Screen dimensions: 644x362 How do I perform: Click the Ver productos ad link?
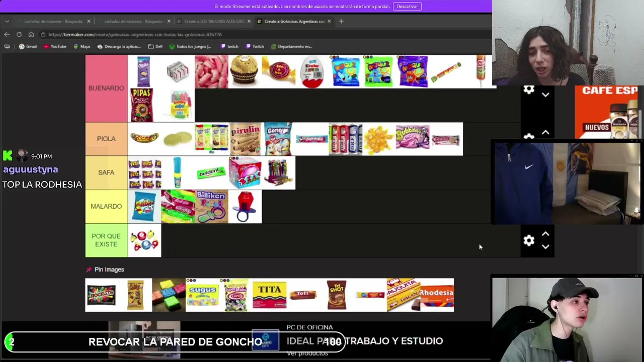[x=307, y=353]
